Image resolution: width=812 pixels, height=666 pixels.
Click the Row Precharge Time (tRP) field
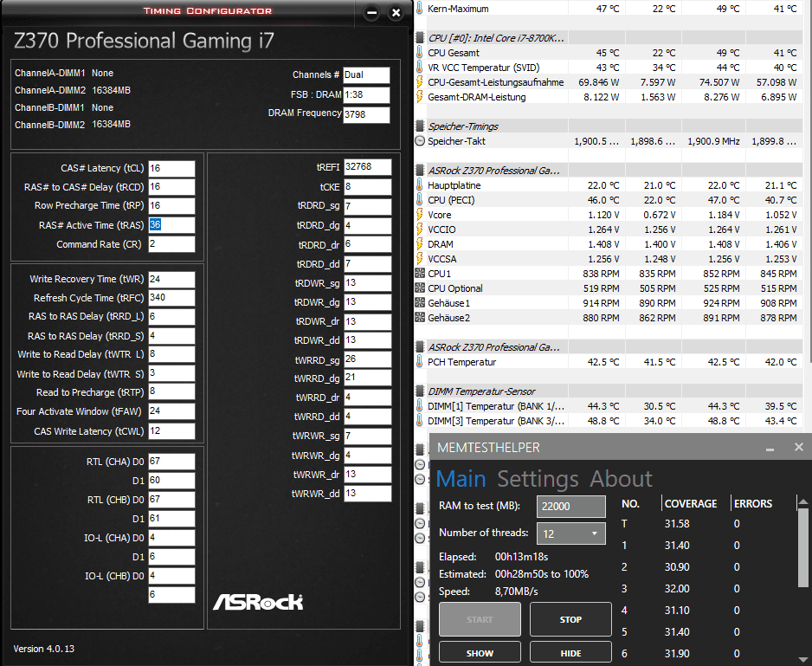coord(171,206)
